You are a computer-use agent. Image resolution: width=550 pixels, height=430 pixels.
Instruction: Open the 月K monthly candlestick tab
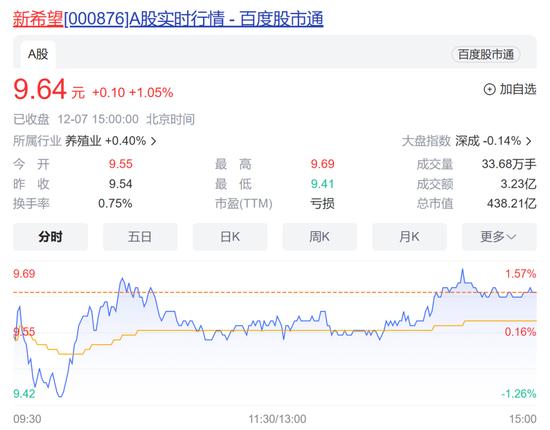[409, 237]
